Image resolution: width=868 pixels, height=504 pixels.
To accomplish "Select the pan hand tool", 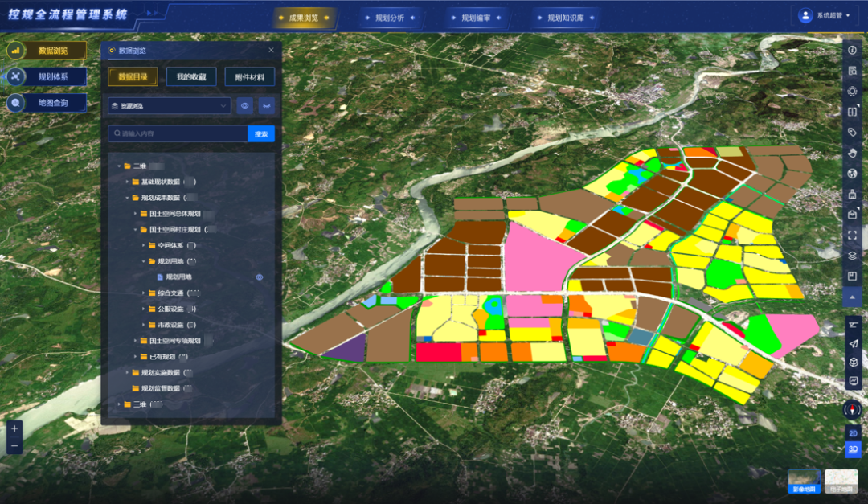I will (852, 153).
